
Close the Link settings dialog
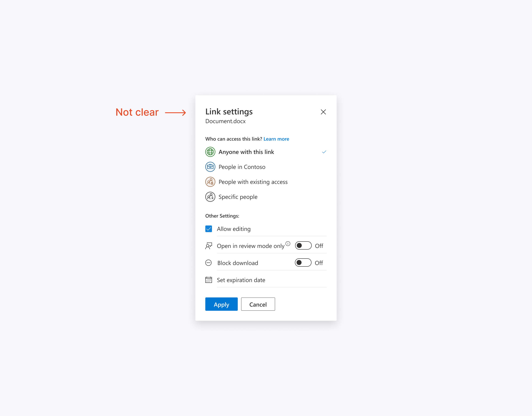[x=323, y=112]
